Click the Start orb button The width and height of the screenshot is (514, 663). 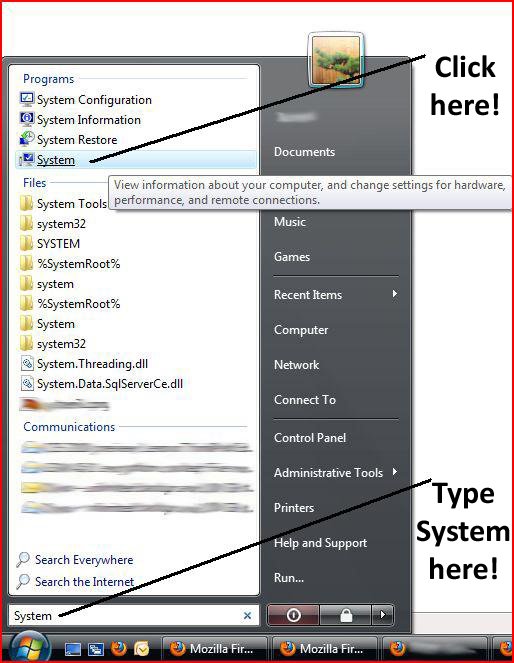pos(29,648)
